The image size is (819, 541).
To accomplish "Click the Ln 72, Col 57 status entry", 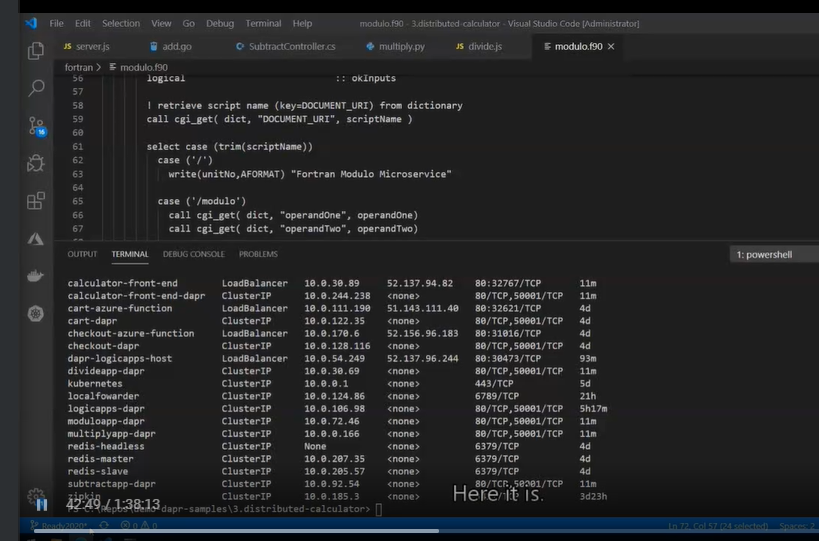I will click(718, 526).
